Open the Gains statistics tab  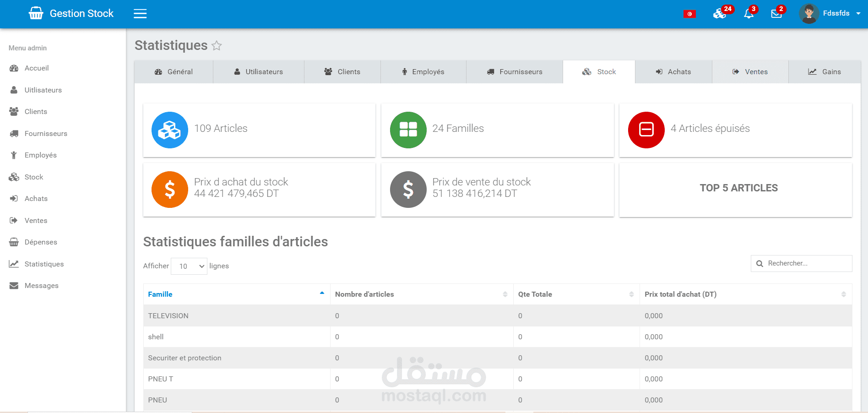(825, 72)
